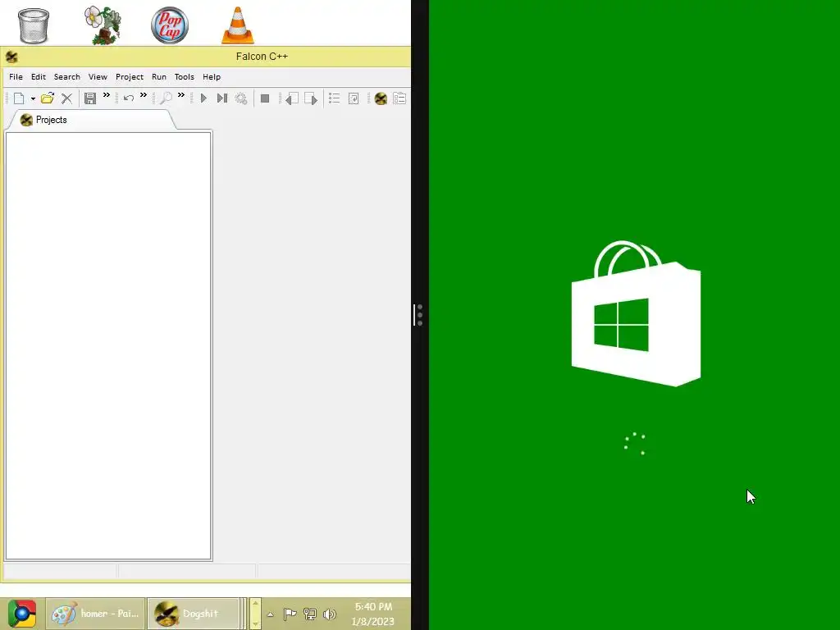Click the snap divider handle between apps
840x630 pixels.
point(419,315)
